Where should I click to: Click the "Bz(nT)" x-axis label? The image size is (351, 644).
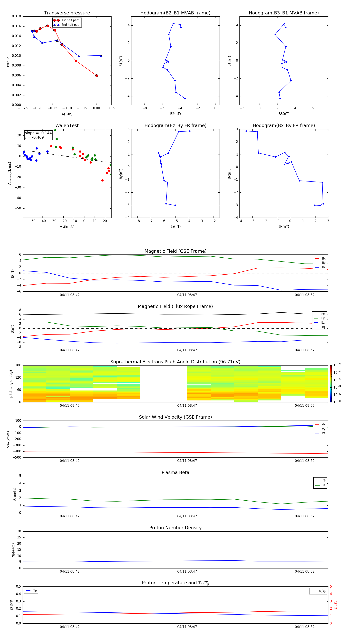point(175,227)
